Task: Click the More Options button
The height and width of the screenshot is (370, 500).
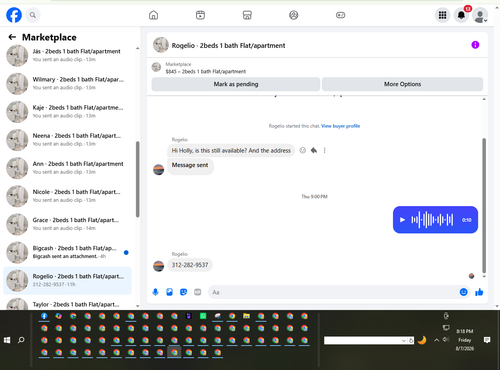Action: (x=402, y=84)
